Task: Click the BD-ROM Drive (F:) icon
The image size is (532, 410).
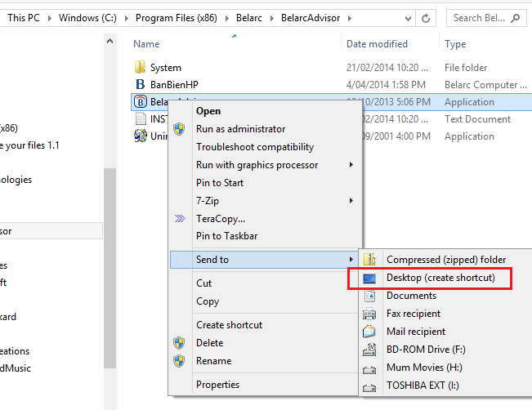Action: point(369,350)
